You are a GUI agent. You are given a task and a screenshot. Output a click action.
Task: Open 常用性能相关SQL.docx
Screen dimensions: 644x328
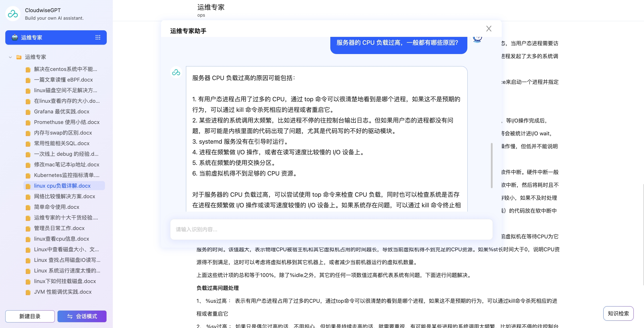pos(62,143)
